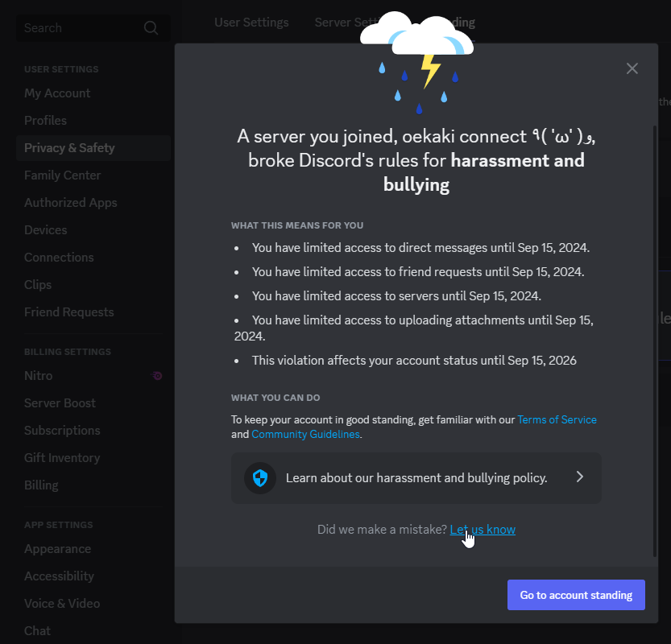The image size is (671, 644).
Task: Click the shield icon beside harassment policy
Action: coord(260,478)
